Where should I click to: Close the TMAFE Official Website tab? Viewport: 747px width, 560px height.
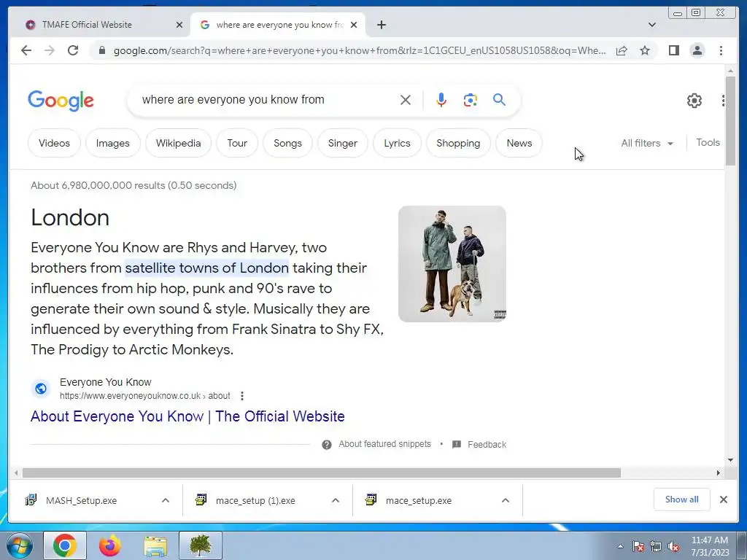(179, 25)
